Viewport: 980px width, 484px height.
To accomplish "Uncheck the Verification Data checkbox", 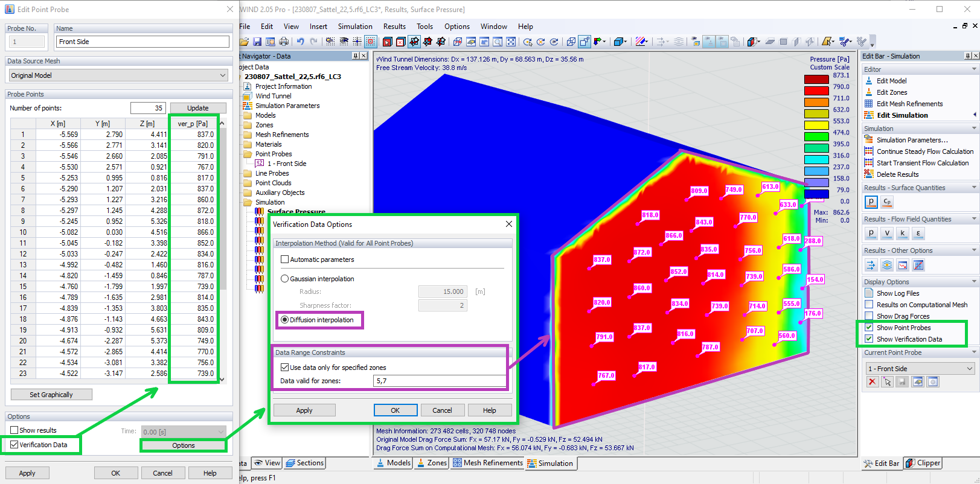I will point(14,445).
